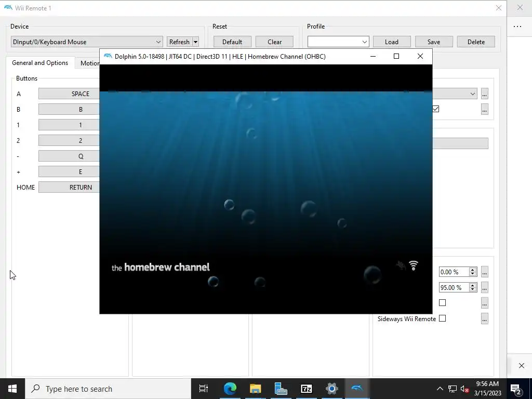
Task: Remap the minus button set to Q
Action: click(x=69, y=156)
